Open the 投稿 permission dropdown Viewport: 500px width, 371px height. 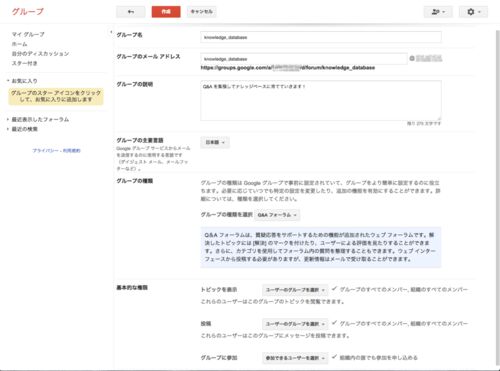point(295,324)
